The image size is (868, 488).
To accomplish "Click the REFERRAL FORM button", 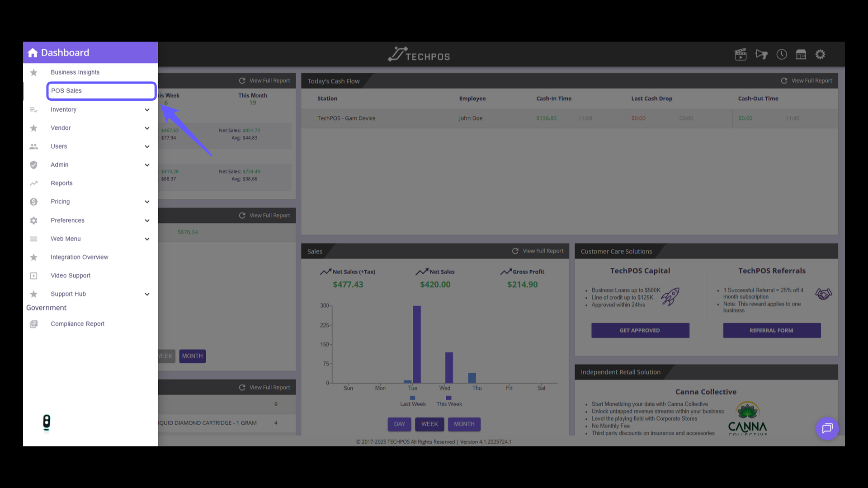I will click(772, 331).
